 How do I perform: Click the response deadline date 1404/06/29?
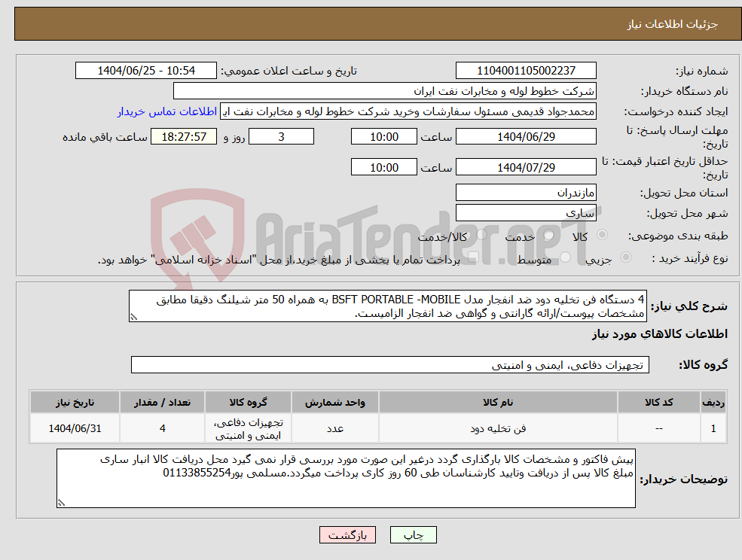(526, 137)
